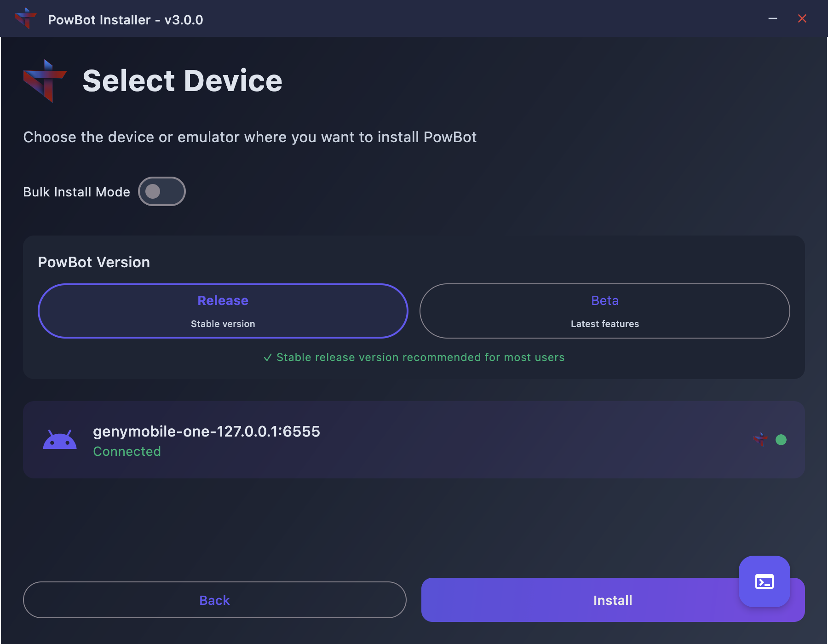Click the PowBot logo in title bar

(26, 18)
